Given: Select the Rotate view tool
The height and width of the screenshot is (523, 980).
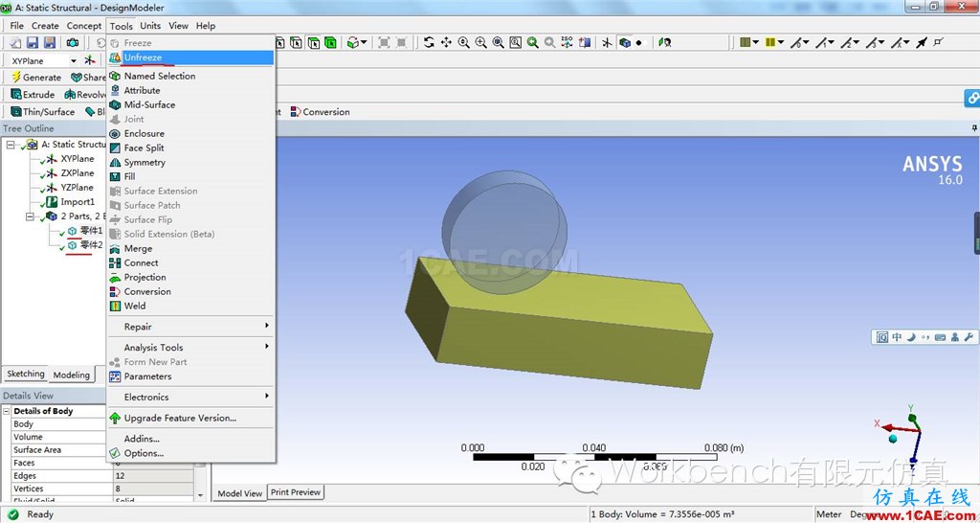Looking at the screenshot, I should pyautogui.click(x=429, y=42).
